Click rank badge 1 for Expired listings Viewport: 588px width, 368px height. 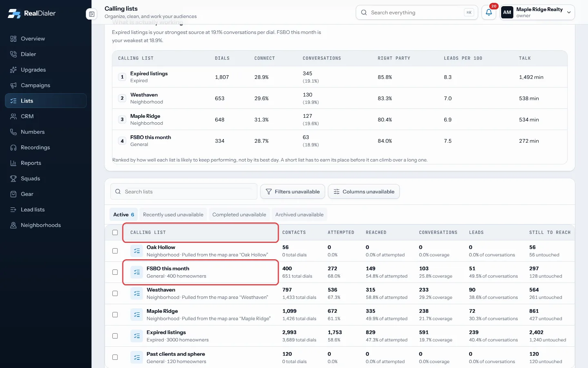pyautogui.click(x=122, y=77)
